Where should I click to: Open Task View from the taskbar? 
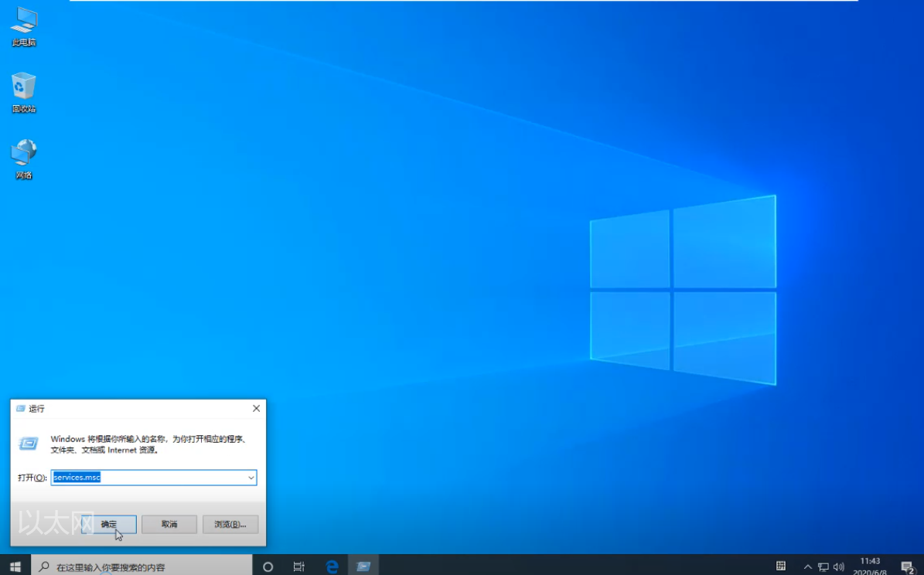[298, 566]
